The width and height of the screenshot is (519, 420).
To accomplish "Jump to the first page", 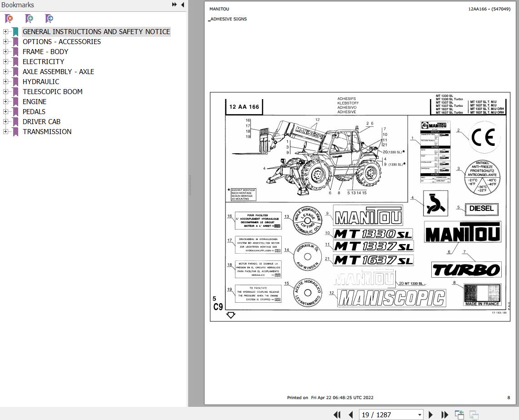I will pyautogui.click(x=337, y=415).
